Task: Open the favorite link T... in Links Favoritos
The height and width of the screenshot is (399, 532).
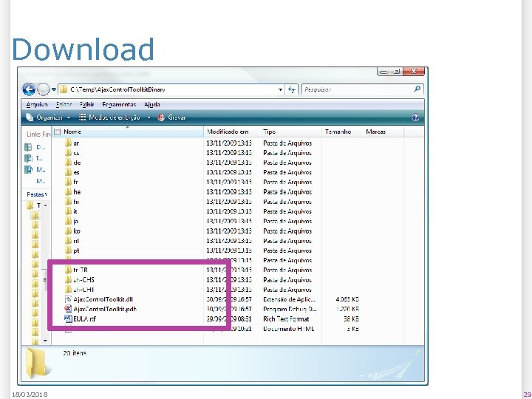Action: tap(34, 158)
